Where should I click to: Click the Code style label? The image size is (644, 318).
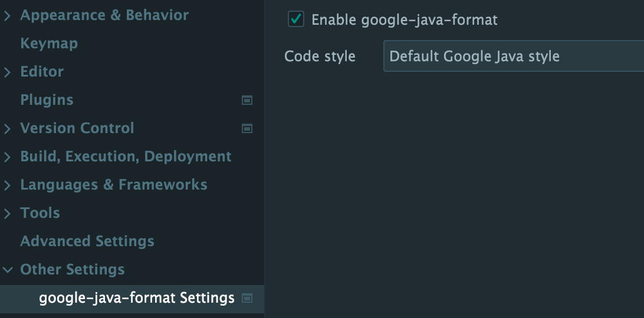click(x=320, y=57)
